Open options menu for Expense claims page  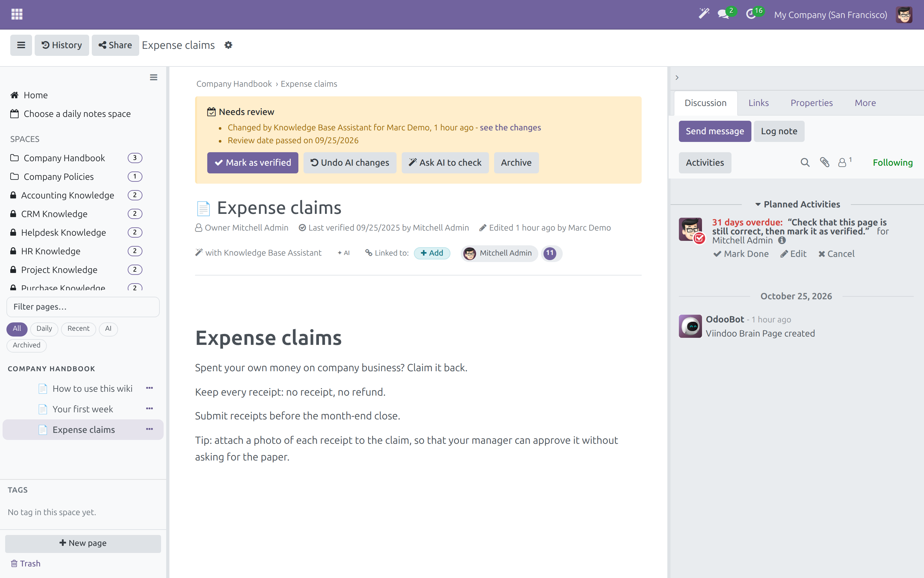[150, 429]
